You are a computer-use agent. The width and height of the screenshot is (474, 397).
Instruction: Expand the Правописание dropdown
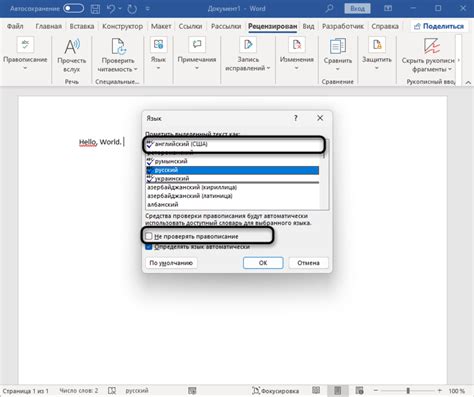pos(25,68)
